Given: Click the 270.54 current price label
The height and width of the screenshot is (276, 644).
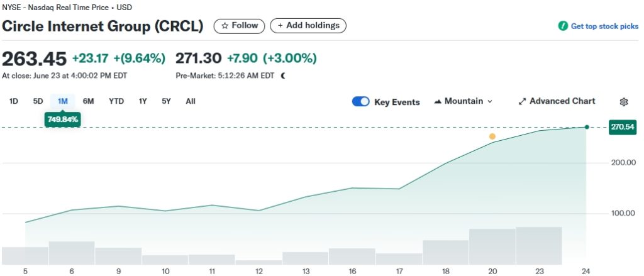Looking at the screenshot, I should coord(622,127).
